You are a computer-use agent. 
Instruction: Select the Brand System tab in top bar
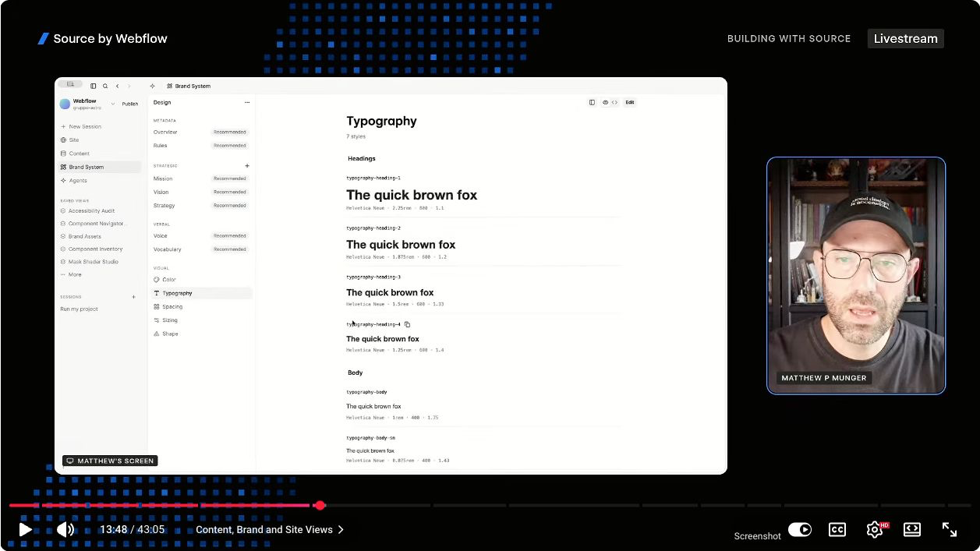(x=189, y=87)
